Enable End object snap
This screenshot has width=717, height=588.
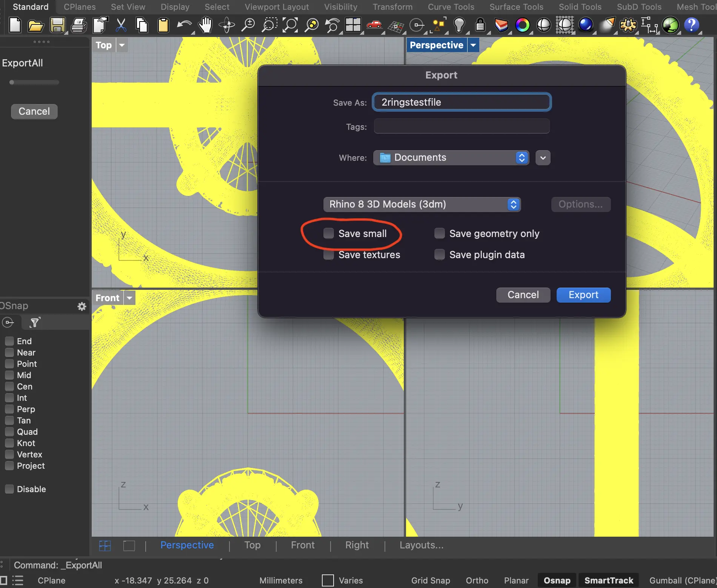(x=9, y=341)
